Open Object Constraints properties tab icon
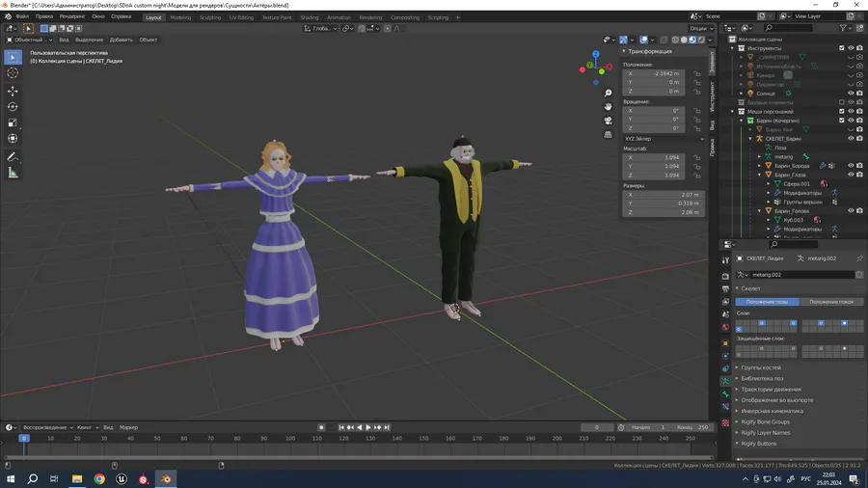The width and height of the screenshot is (868, 488). point(725,368)
